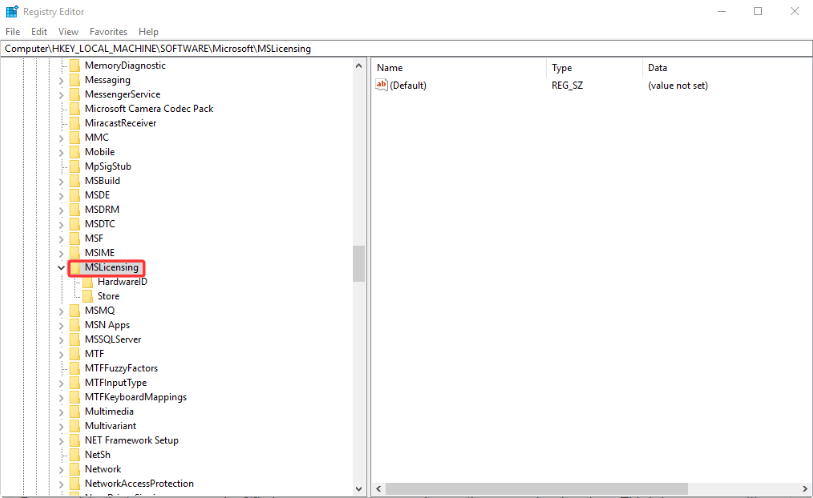Viewport: 813px width, 498px height.
Task: Click the registry path address bar
Action: pos(400,47)
